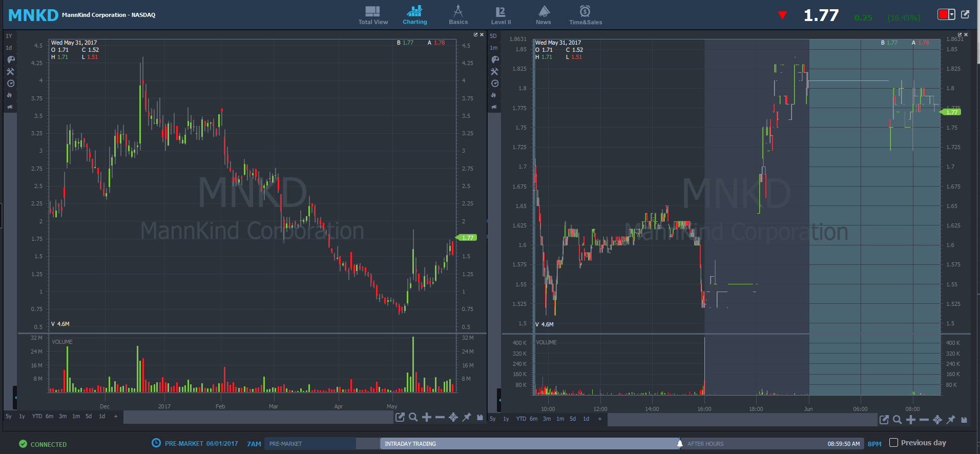Select 5y range on right chart
Viewport: 980px width, 454px height.
click(x=493, y=419)
